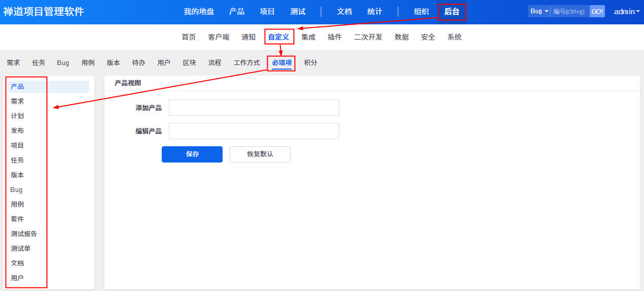Choose 文档 in the left sidebar
Image resolution: width=644 pixels, height=291 pixels.
17,264
